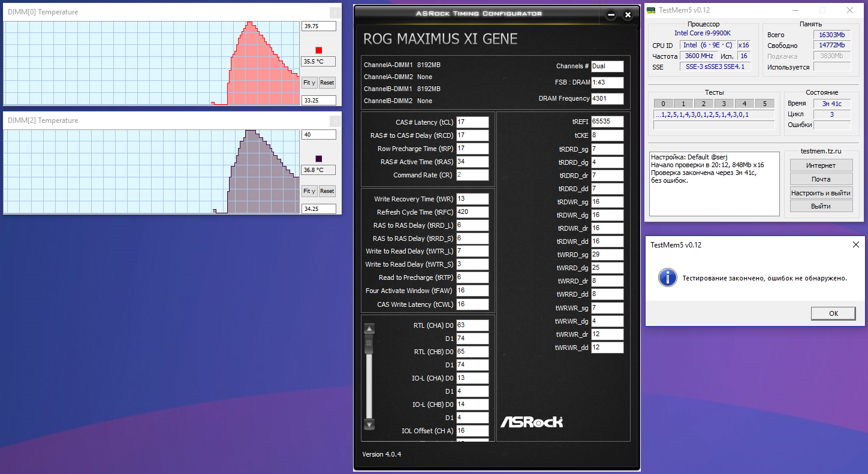
Task: Click the dark purple DIMM[2] color swatch
Action: click(319, 159)
